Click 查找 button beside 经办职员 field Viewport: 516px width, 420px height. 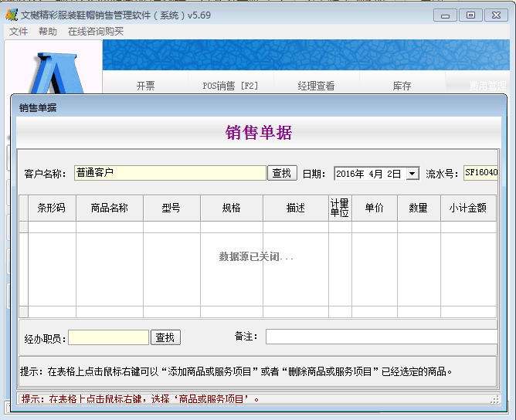click(x=165, y=337)
